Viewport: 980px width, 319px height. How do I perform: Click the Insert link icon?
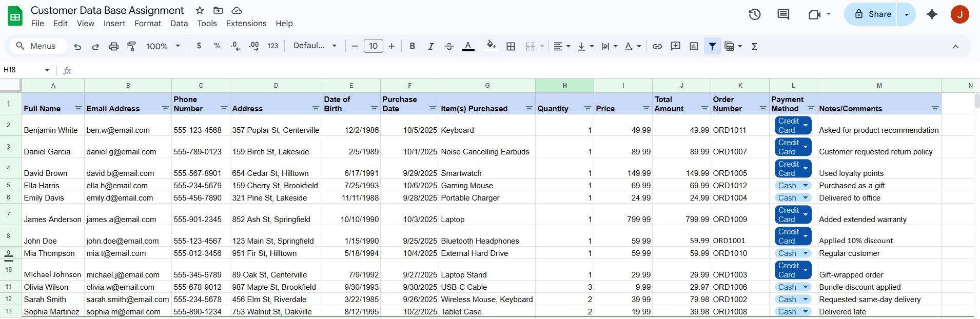click(x=657, y=46)
